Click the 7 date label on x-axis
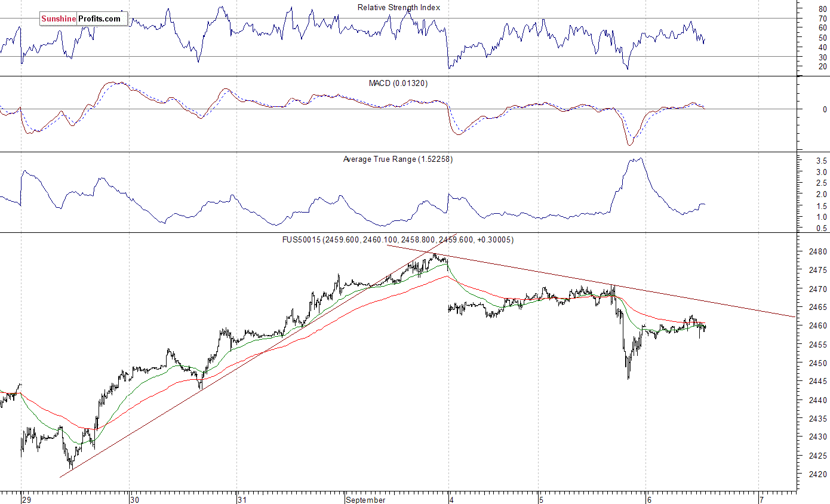 [x=761, y=500]
